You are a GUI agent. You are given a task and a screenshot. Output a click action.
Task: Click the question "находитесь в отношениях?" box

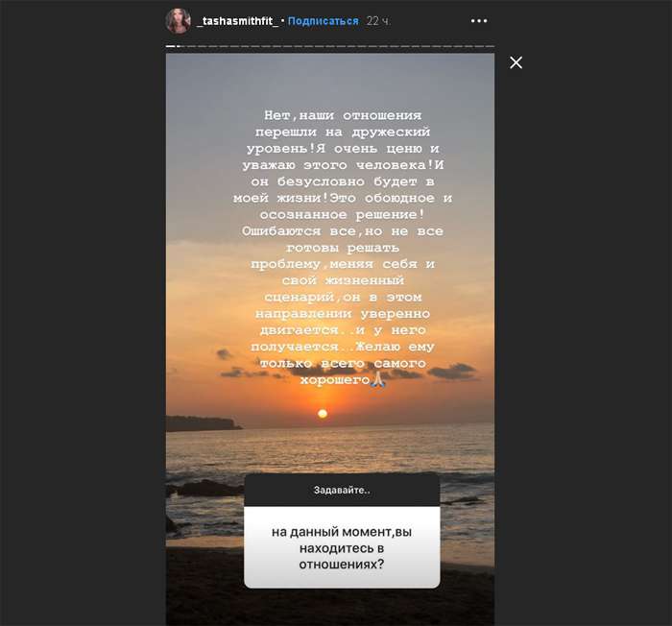click(x=342, y=547)
